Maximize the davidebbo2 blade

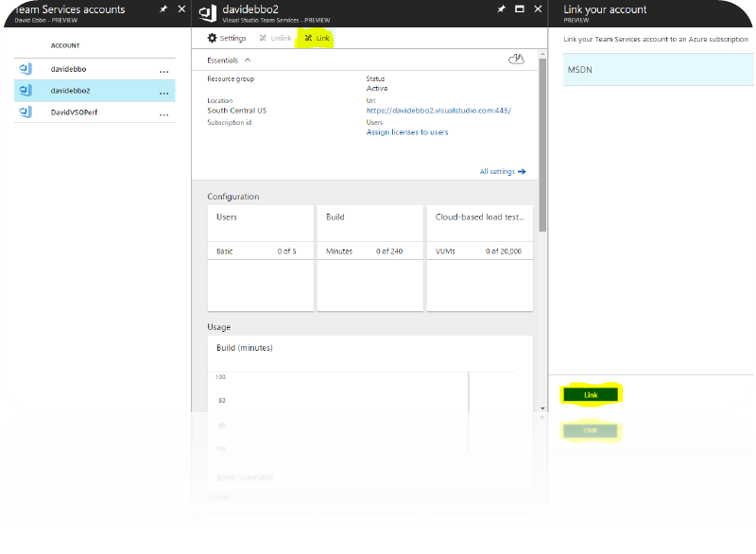coord(520,9)
